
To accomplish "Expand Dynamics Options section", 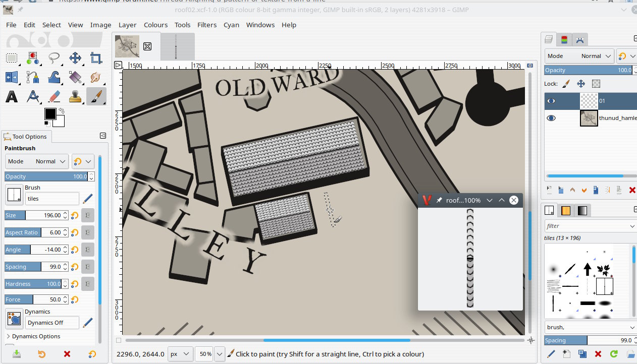I will (x=35, y=336).
